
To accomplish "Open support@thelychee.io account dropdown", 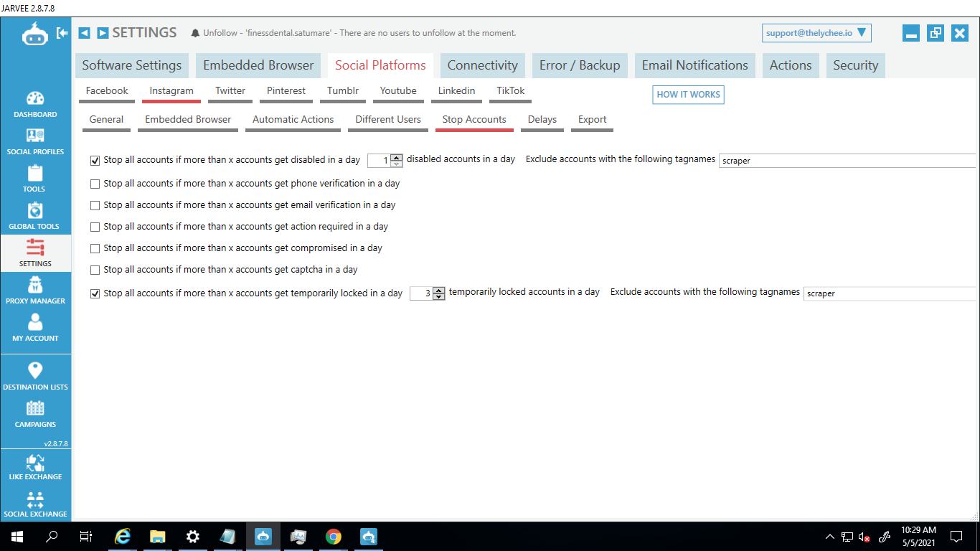I will (816, 33).
